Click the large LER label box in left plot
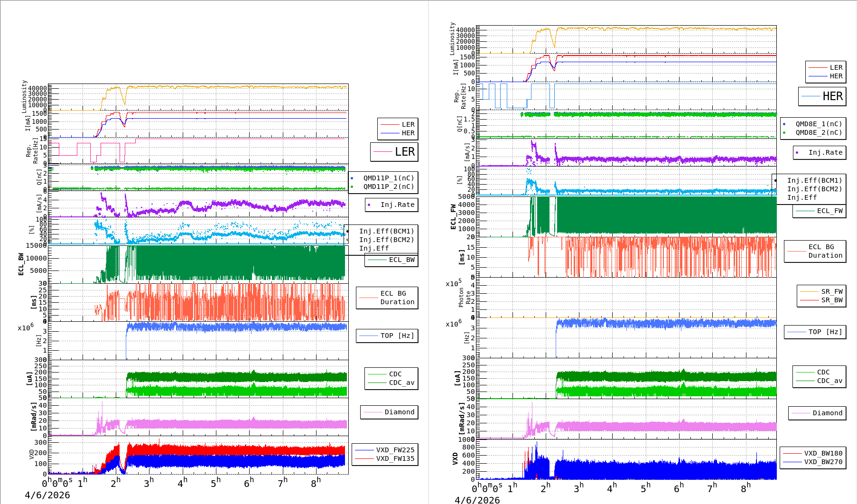The height and width of the screenshot is (504, 857). click(x=394, y=152)
